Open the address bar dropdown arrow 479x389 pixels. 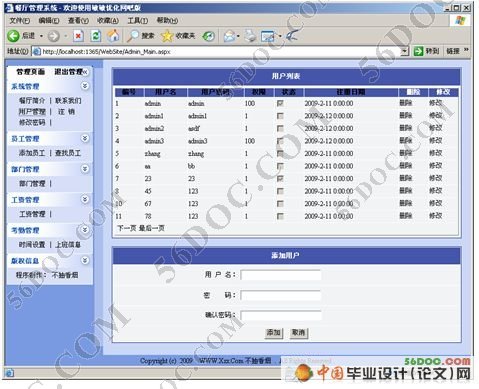(x=404, y=51)
